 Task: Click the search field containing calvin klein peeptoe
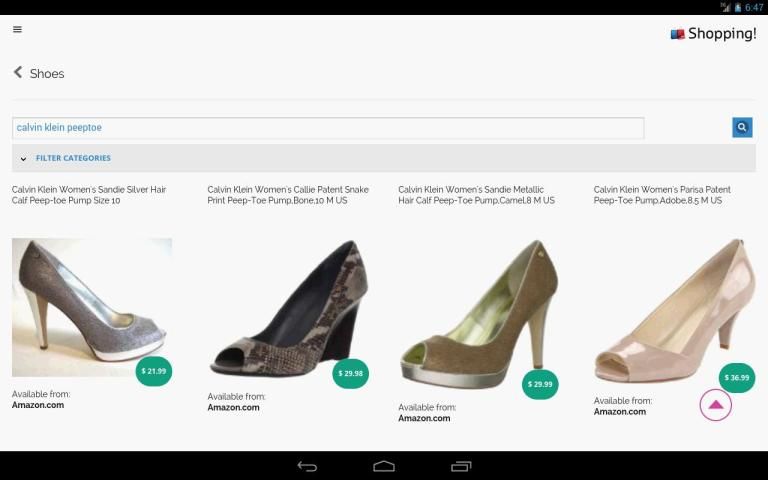coord(327,128)
